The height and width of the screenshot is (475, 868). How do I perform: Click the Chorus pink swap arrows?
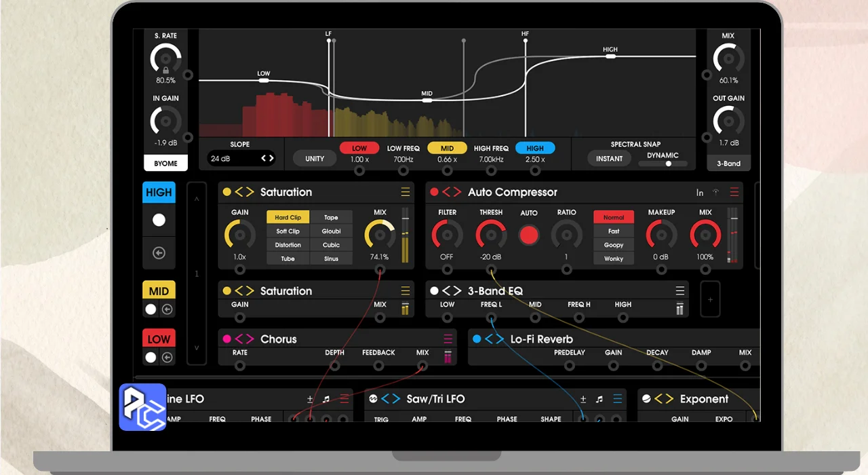[x=244, y=339]
